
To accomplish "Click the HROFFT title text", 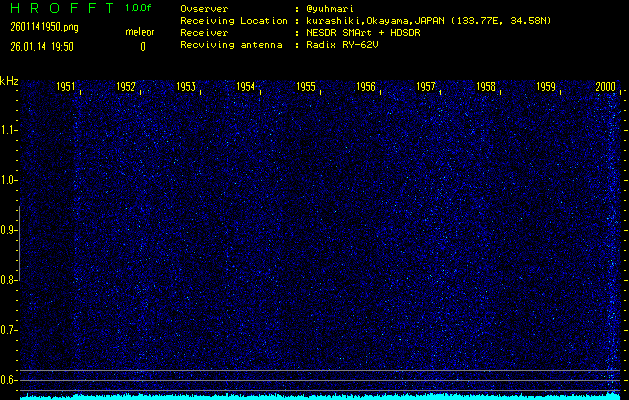I will click(63, 8).
